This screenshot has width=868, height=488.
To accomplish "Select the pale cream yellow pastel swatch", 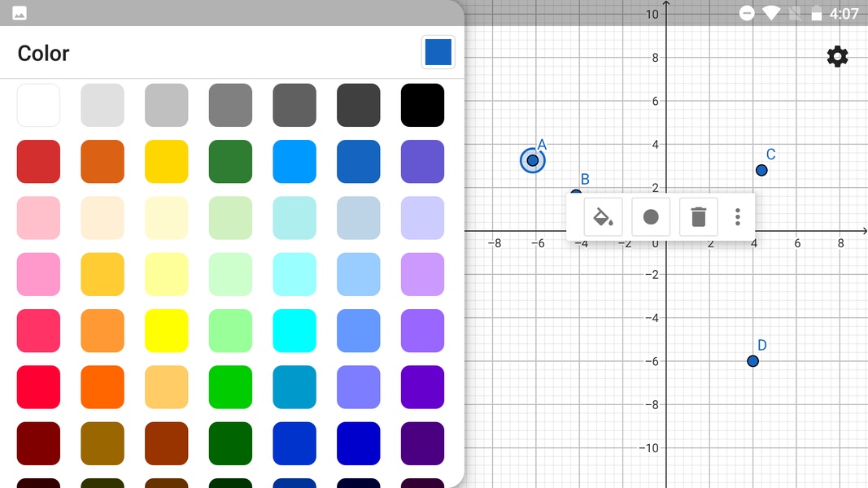I will (x=166, y=218).
